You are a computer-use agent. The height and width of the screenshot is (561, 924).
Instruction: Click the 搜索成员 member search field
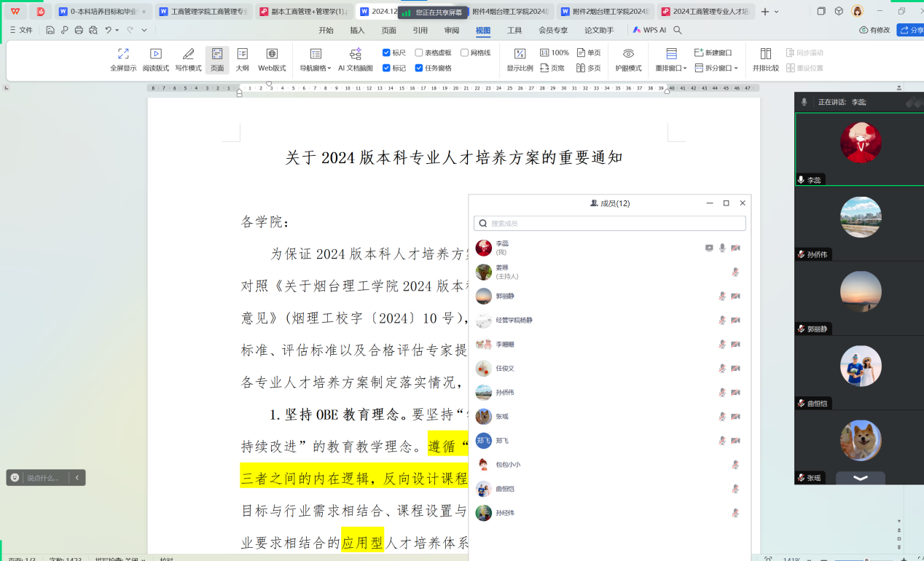610,223
